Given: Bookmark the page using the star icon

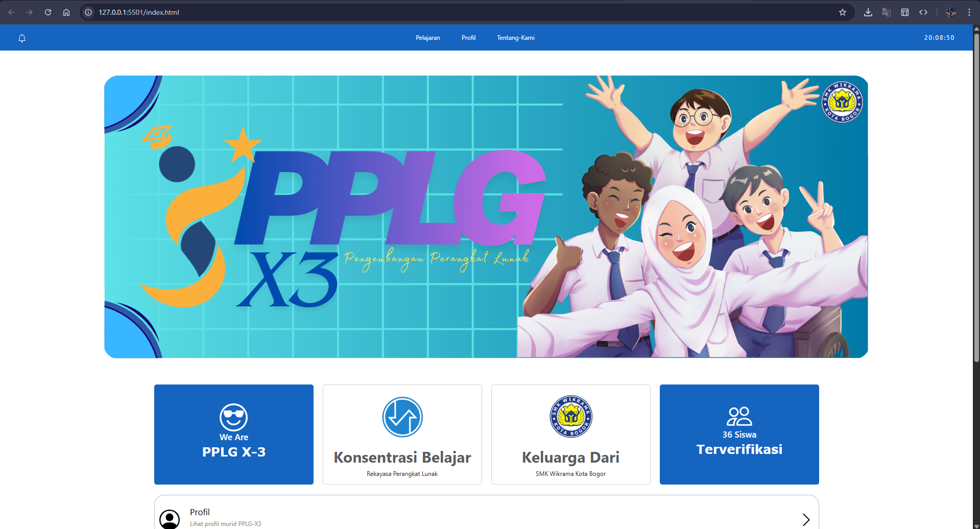Looking at the screenshot, I should pos(843,12).
